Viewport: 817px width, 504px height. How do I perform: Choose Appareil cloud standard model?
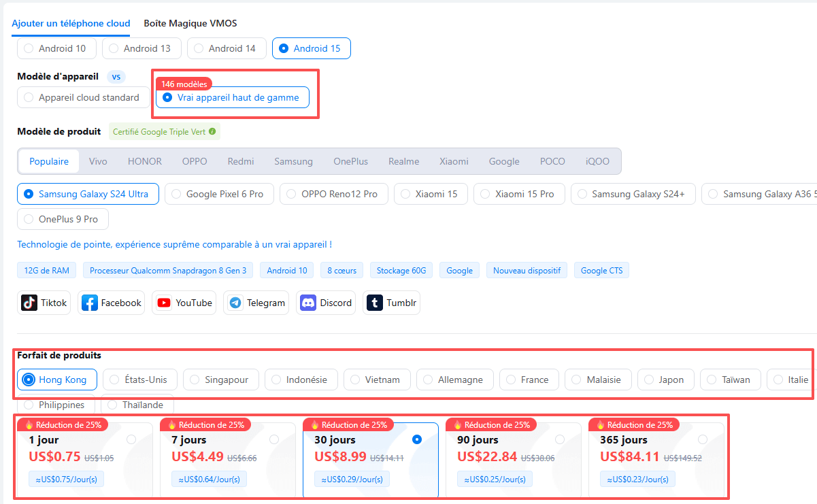tap(82, 97)
